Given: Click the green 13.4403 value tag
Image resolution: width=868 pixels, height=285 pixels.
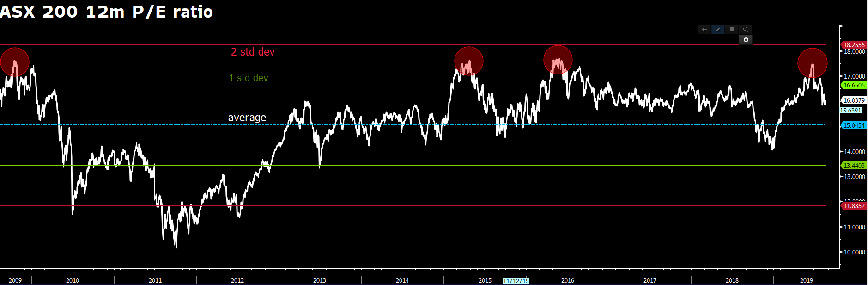Looking at the screenshot, I should click(x=853, y=166).
